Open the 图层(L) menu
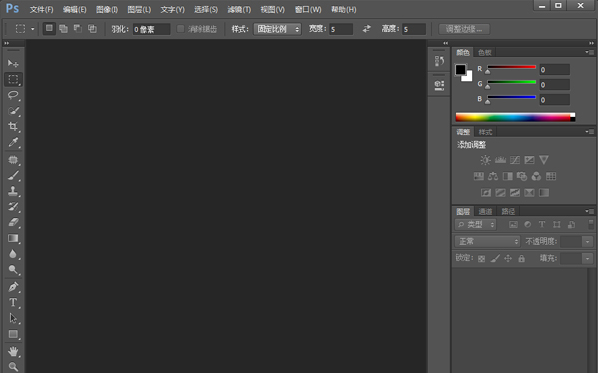 pos(139,10)
